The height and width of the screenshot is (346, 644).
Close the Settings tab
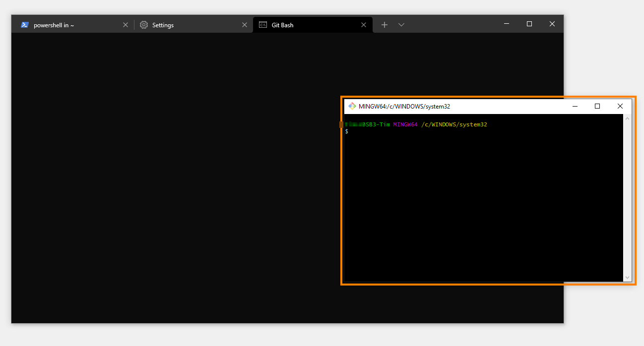244,24
